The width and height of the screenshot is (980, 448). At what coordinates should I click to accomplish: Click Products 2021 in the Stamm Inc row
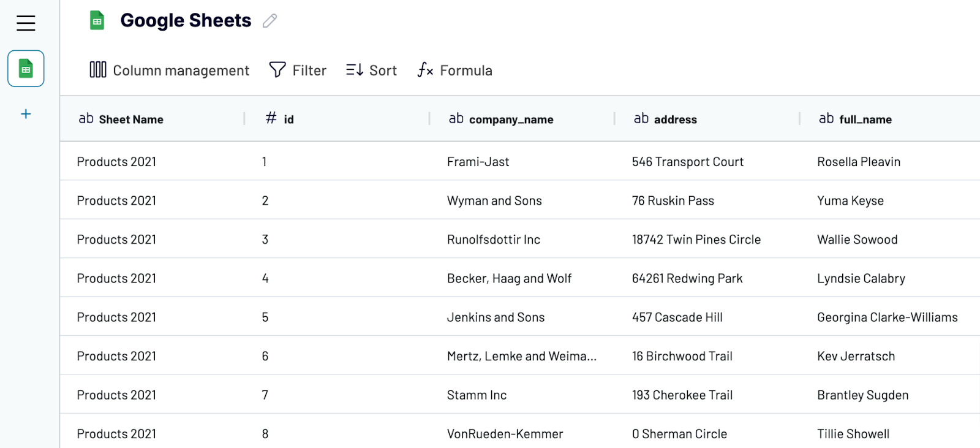click(116, 395)
